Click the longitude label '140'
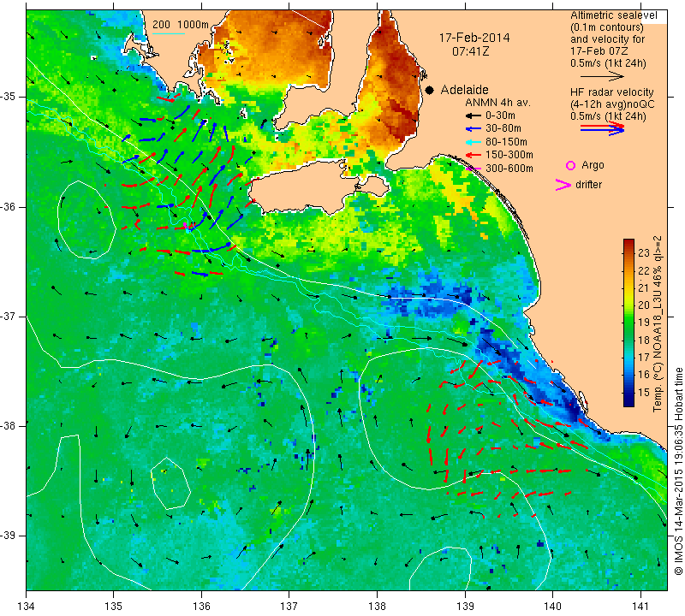The height and width of the screenshot is (616, 685). coord(552,607)
